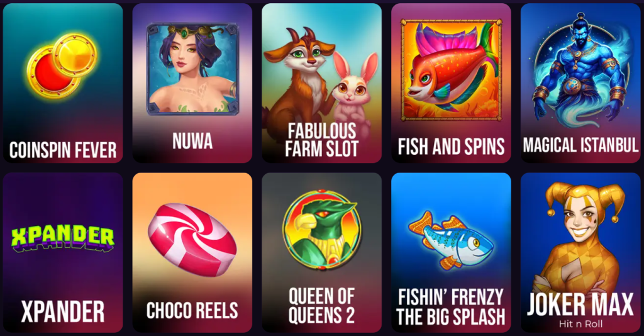
Task: Open the NUWA game title
Action: click(192, 141)
